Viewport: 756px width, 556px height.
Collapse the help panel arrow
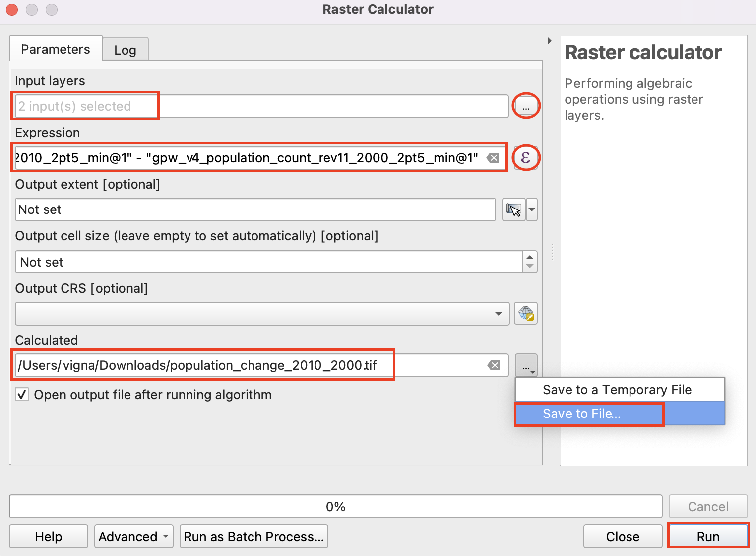point(549,41)
